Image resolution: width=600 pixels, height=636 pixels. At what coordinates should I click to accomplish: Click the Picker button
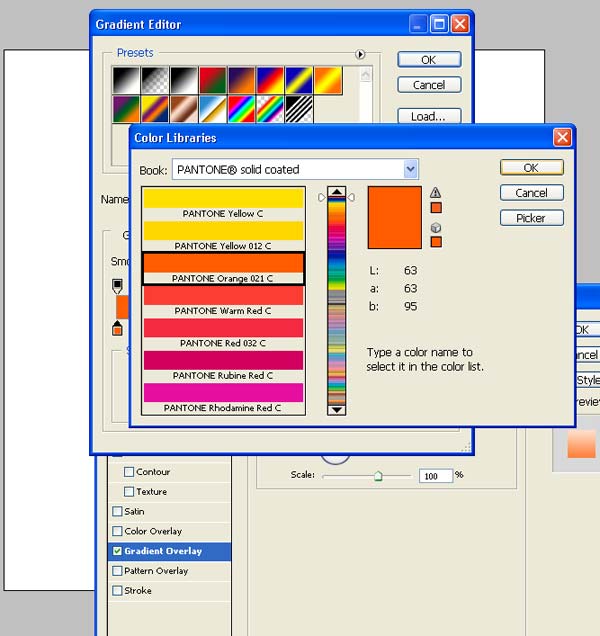pos(531,218)
